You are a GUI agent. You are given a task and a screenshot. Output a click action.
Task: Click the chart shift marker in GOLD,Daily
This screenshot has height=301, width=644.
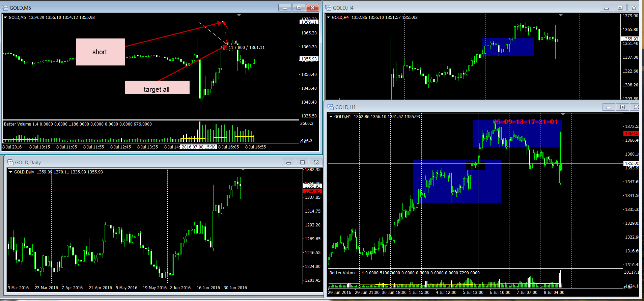[243, 170]
